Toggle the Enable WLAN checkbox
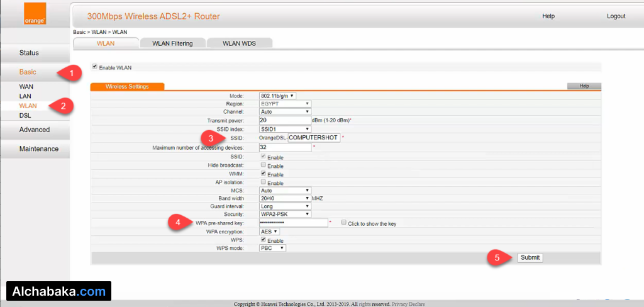 [x=95, y=67]
